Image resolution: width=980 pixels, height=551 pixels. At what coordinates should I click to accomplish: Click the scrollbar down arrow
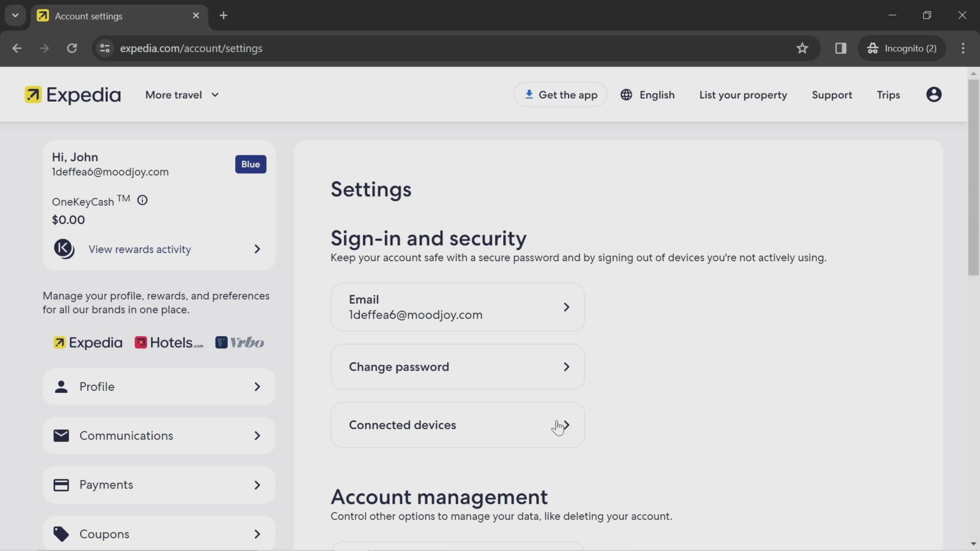click(x=973, y=544)
